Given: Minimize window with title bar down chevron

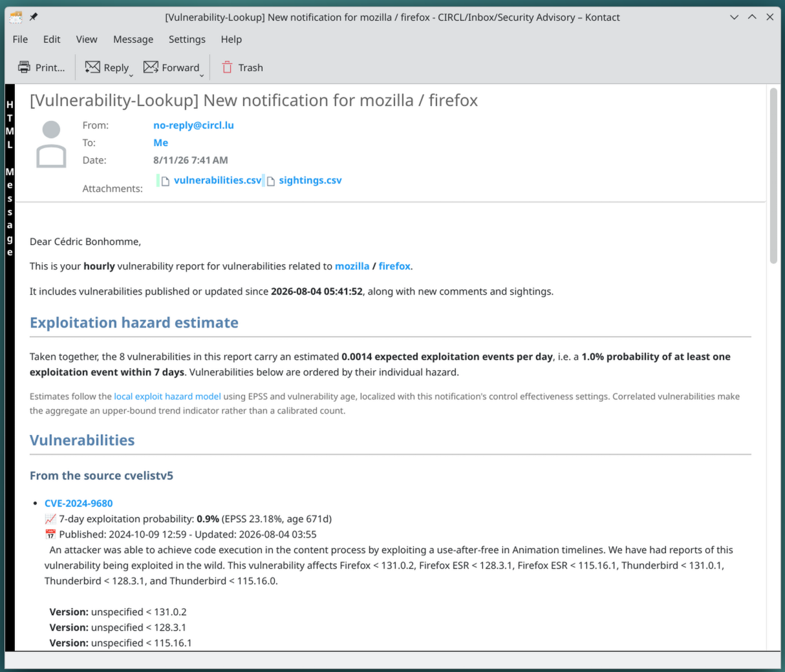Looking at the screenshot, I should coord(734,17).
